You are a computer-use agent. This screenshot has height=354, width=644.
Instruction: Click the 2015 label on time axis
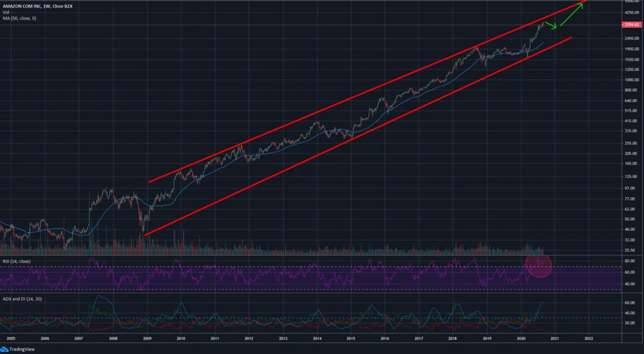tap(351, 337)
